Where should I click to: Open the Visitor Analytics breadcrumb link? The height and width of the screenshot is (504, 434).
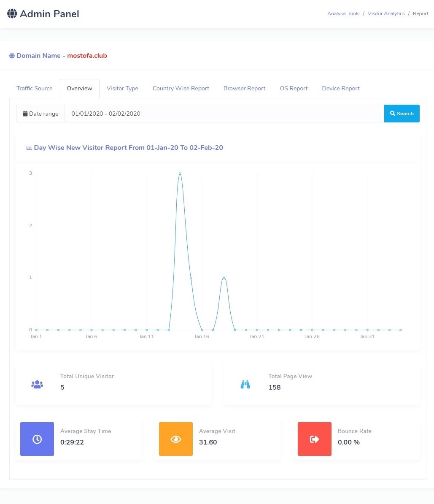[386, 14]
